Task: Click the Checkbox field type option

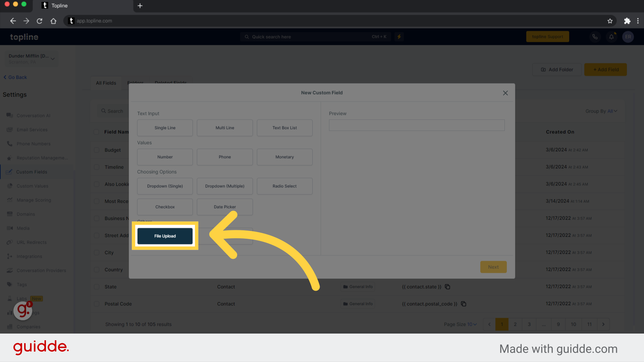Action: coord(165,206)
